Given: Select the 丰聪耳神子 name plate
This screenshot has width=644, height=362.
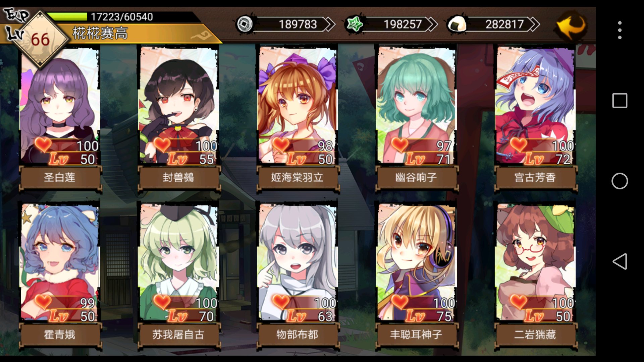Looking at the screenshot, I should pyautogui.click(x=416, y=335).
